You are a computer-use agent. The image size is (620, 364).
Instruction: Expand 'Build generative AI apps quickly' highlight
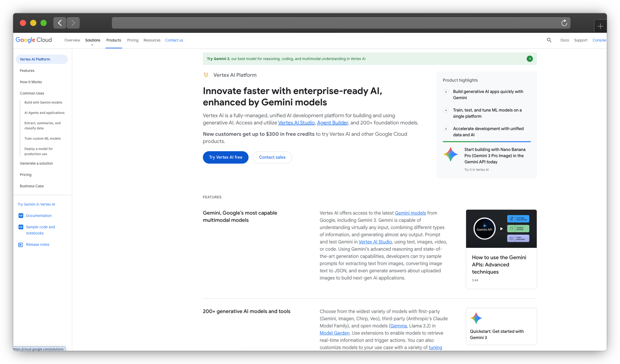446,92
